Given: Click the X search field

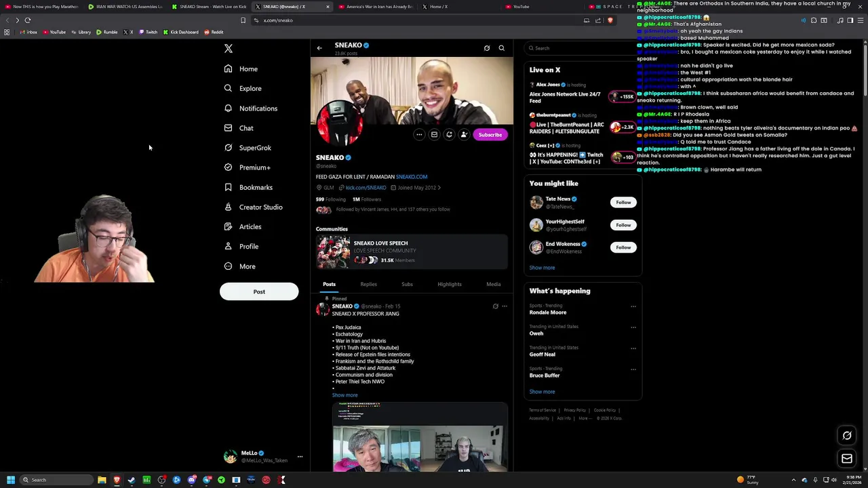Looking at the screenshot, I should tap(582, 48).
